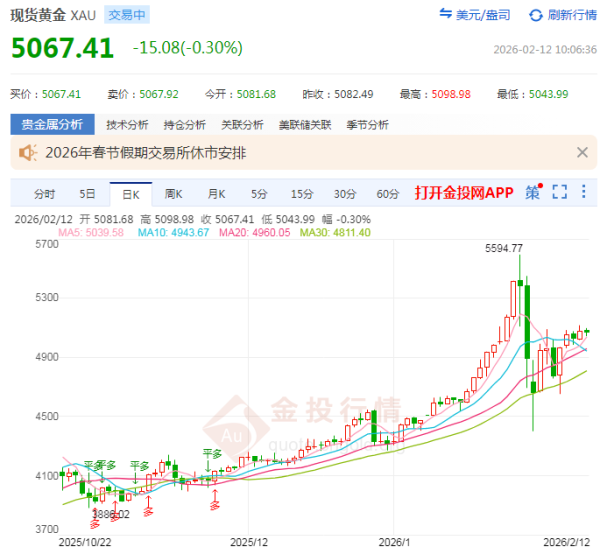Select the 5日 chart period

(87, 194)
